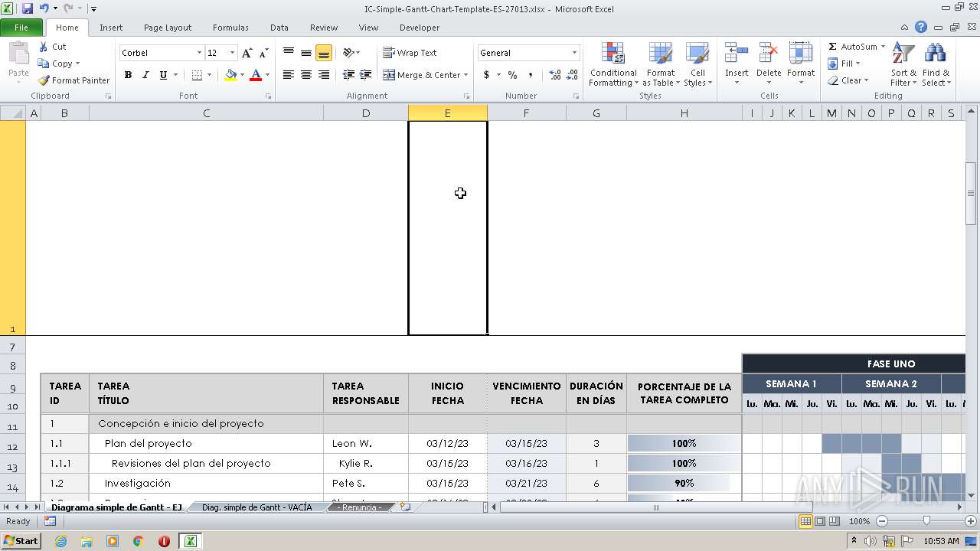Apply the accounting dollar format

click(486, 75)
